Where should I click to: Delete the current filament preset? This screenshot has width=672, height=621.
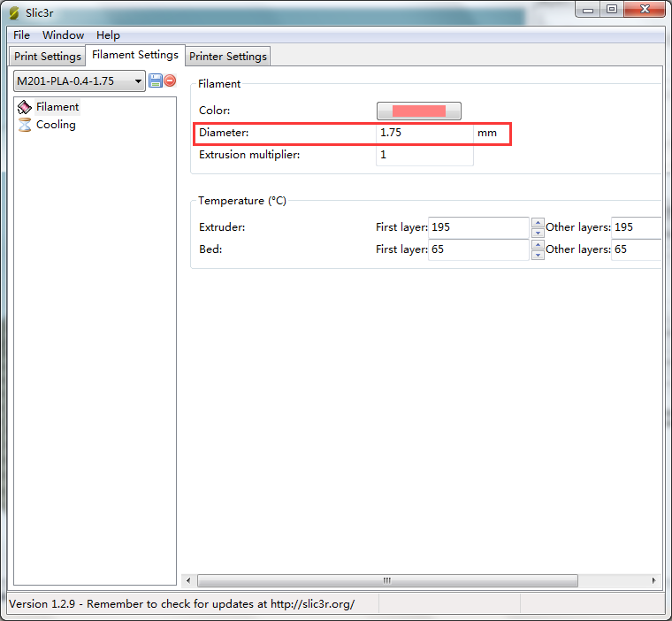[x=170, y=80]
